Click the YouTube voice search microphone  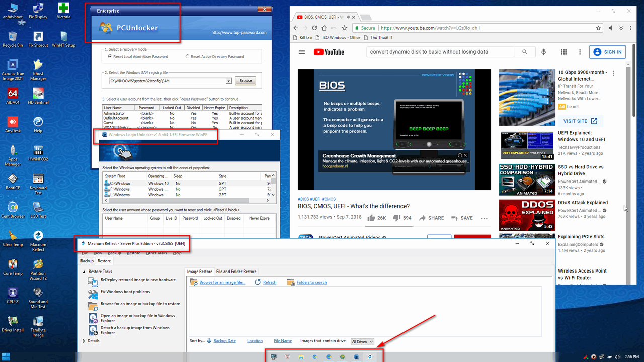(x=544, y=52)
